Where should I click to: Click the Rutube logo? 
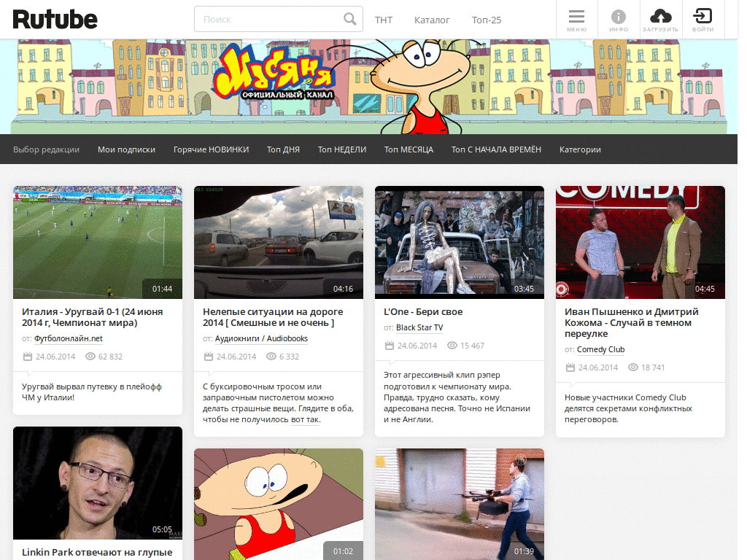55,19
